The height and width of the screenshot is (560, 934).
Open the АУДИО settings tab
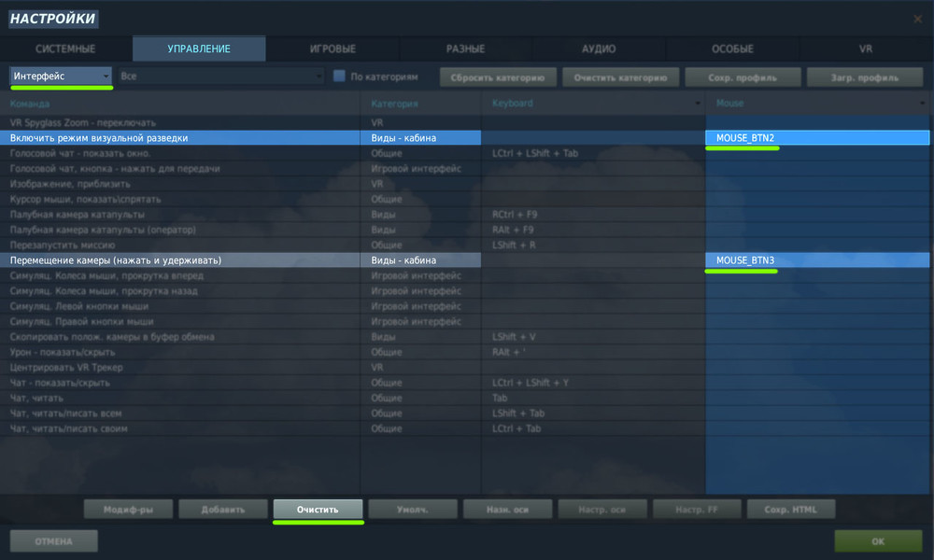(x=598, y=49)
